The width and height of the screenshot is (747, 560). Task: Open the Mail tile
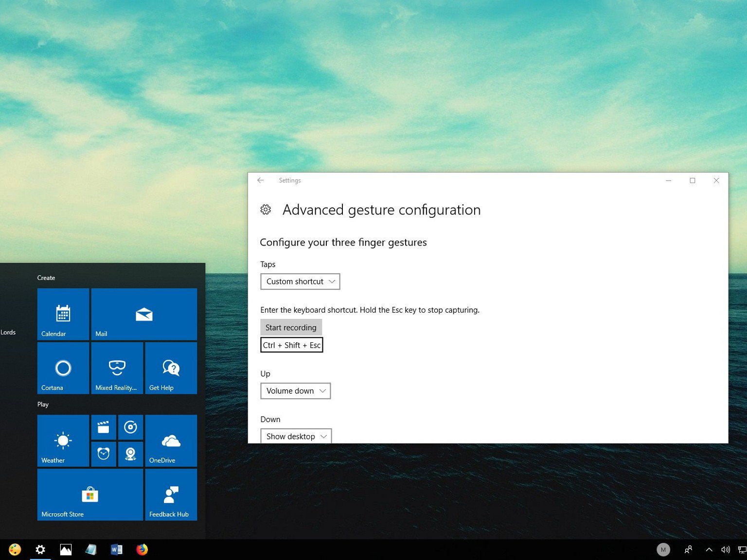144,314
